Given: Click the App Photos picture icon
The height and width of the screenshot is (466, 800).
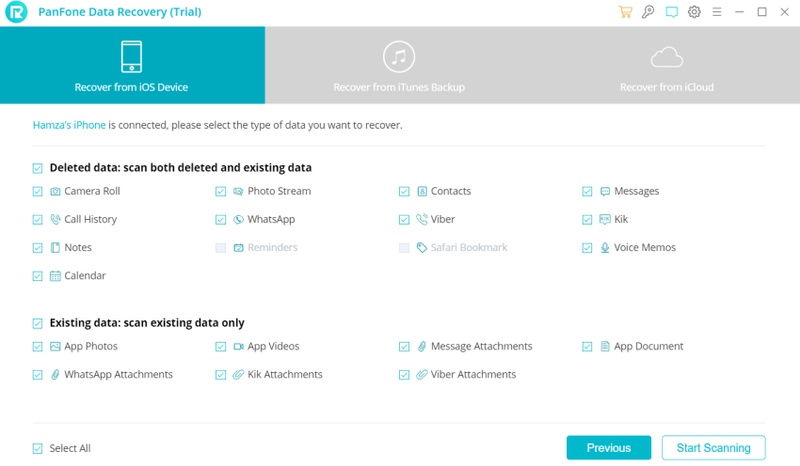Looking at the screenshot, I should [55, 347].
